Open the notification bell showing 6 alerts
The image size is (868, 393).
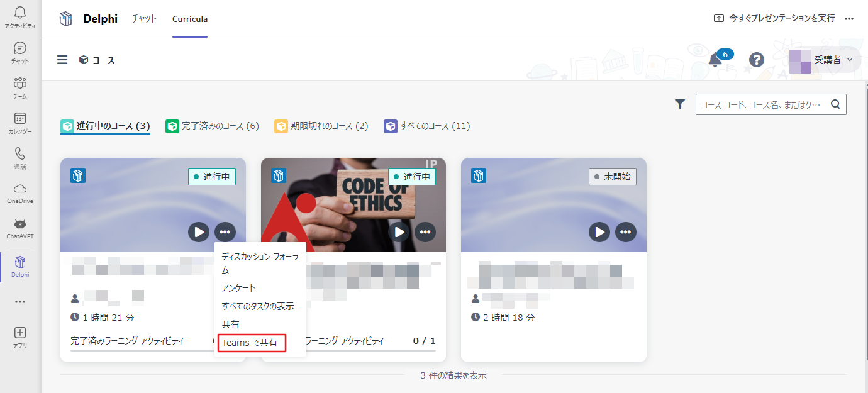click(x=716, y=60)
